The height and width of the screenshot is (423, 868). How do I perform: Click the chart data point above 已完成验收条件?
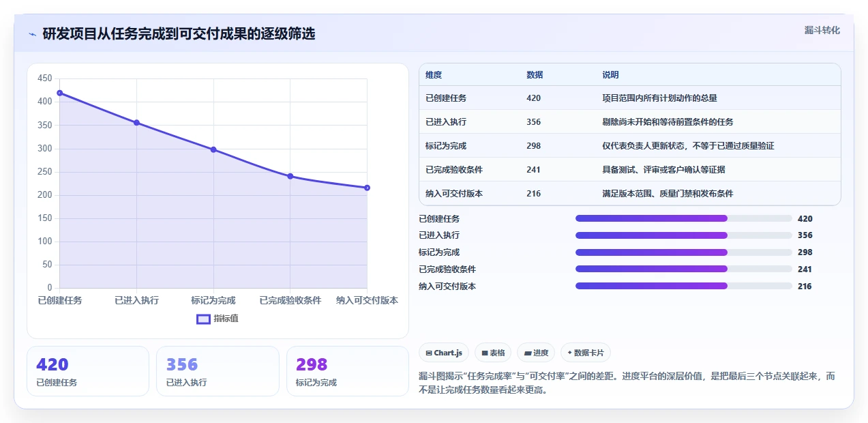(290, 176)
